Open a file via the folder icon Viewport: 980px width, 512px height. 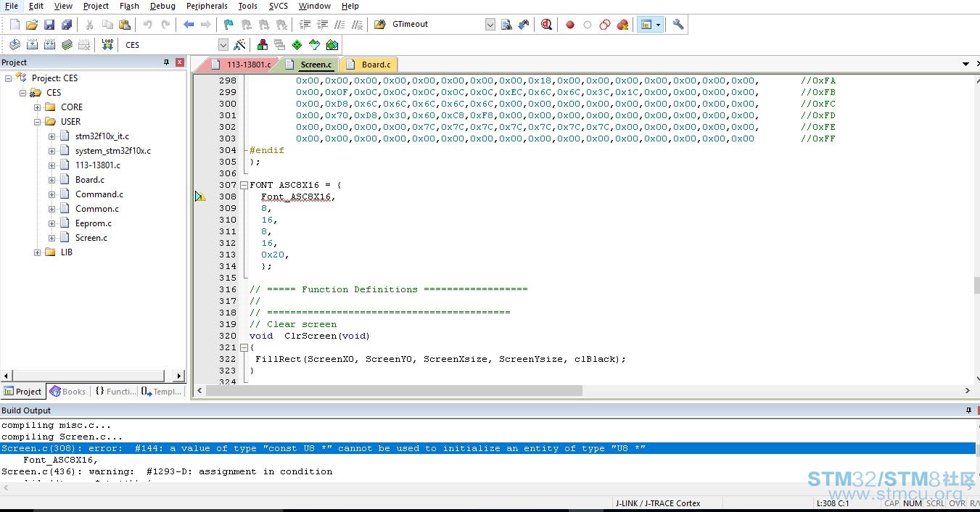[x=31, y=25]
